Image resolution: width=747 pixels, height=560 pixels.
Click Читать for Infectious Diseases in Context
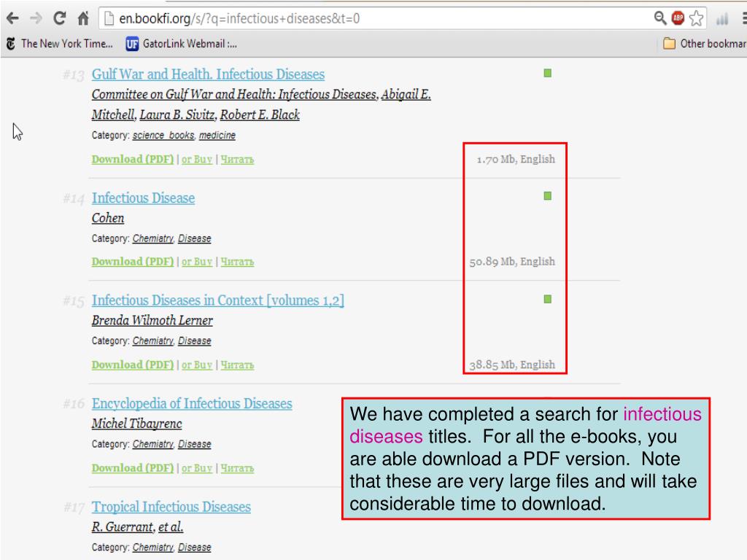pyautogui.click(x=237, y=365)
